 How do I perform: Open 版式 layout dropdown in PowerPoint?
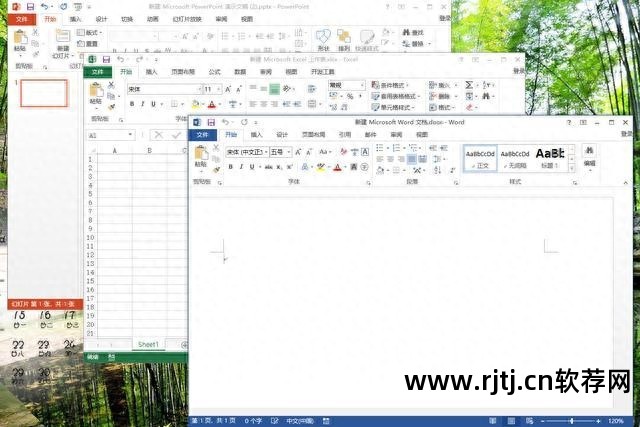coord(90,32)
